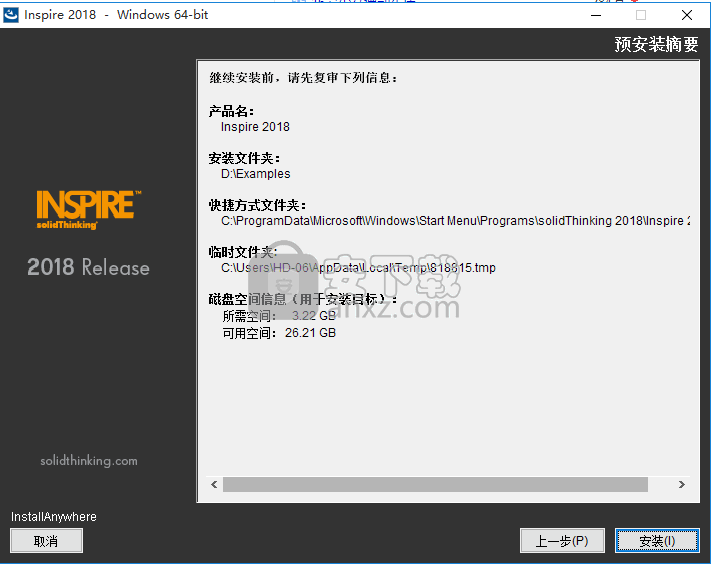The width and height of the screenshot is (713, 564).
Task: Click the 安装(I) install button
Action: [657, 541]
